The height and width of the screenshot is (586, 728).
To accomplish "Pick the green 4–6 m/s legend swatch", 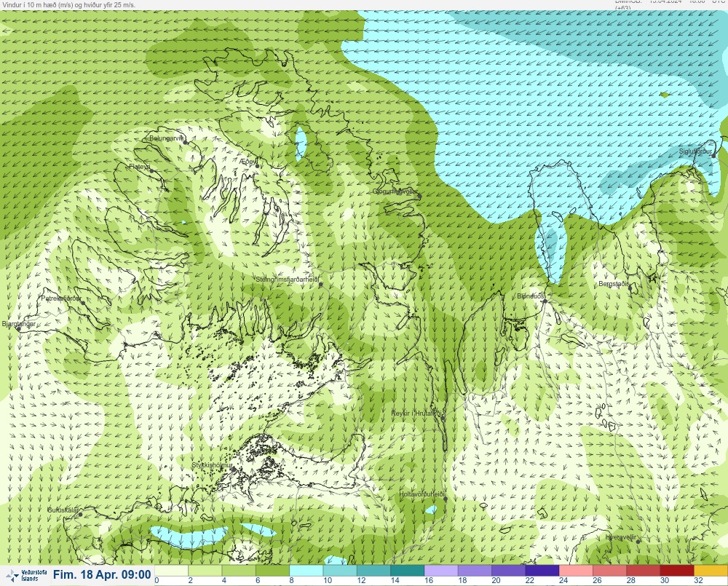I will pos(239,570).
